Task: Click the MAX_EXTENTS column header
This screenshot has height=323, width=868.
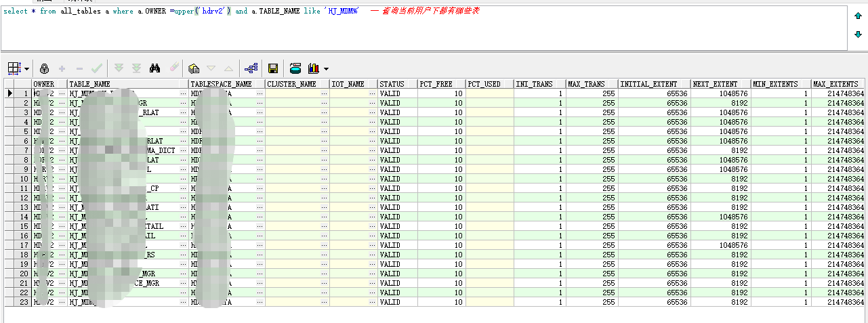Action: (839, 84)
